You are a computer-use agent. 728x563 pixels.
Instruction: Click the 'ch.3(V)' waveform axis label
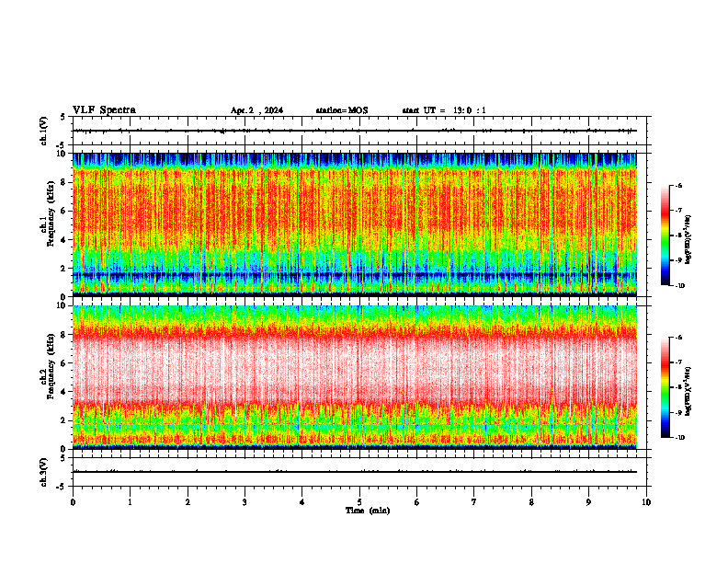point(44,472)
